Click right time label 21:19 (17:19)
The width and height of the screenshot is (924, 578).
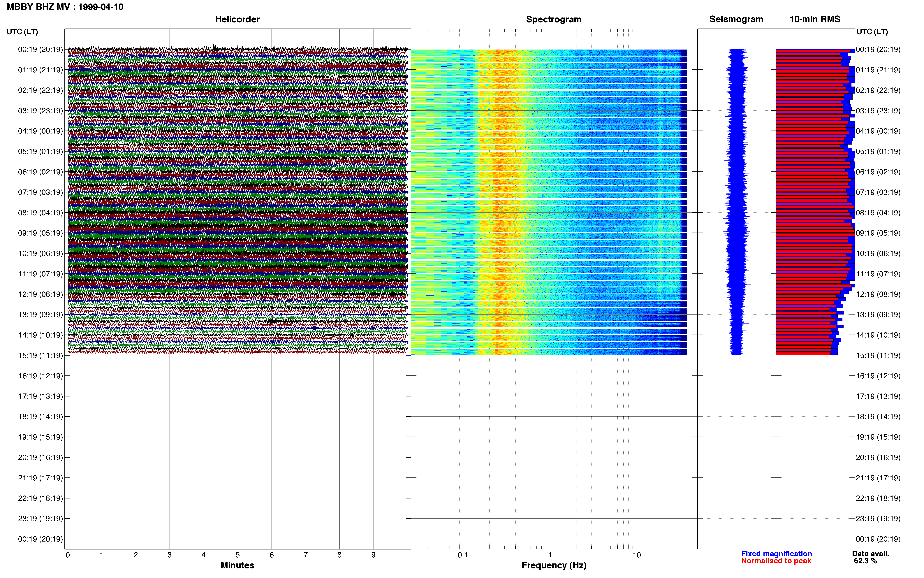pyautogui.click(x=878, y=478)
